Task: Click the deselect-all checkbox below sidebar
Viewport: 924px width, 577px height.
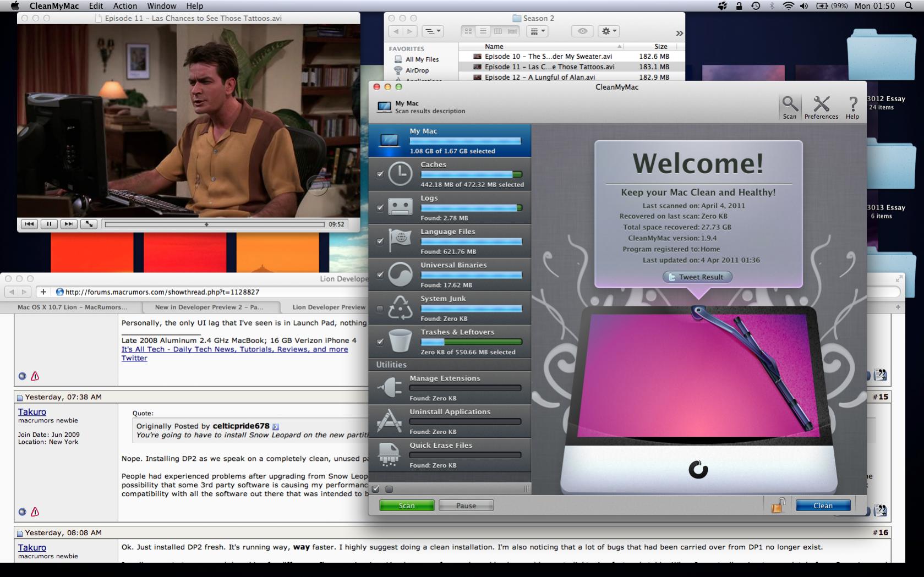Action: coord(389,489)
